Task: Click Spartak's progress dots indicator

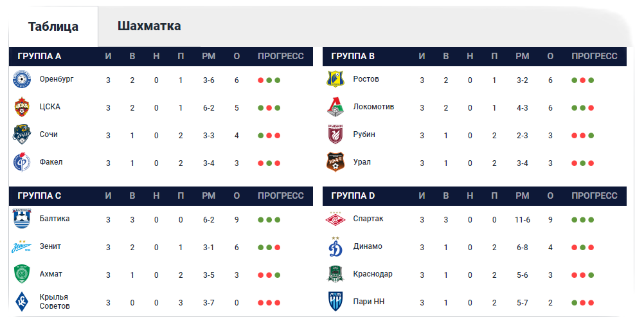Action: [582, 220]
